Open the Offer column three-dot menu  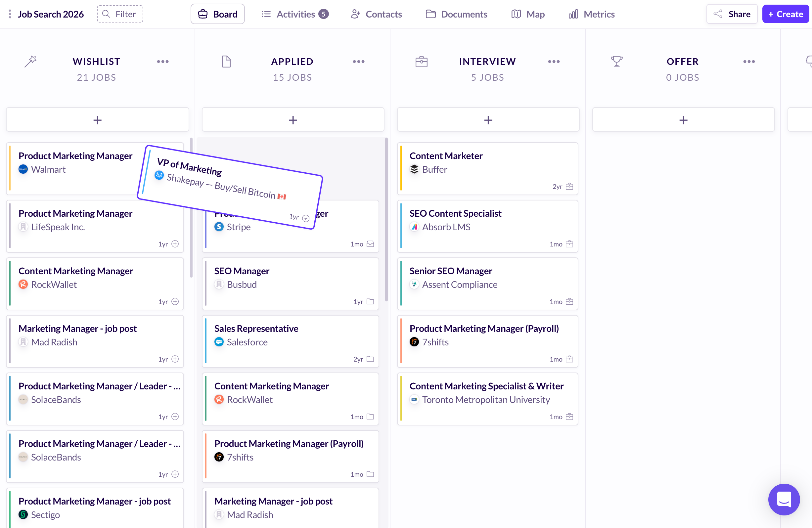(x=749, y=62)
